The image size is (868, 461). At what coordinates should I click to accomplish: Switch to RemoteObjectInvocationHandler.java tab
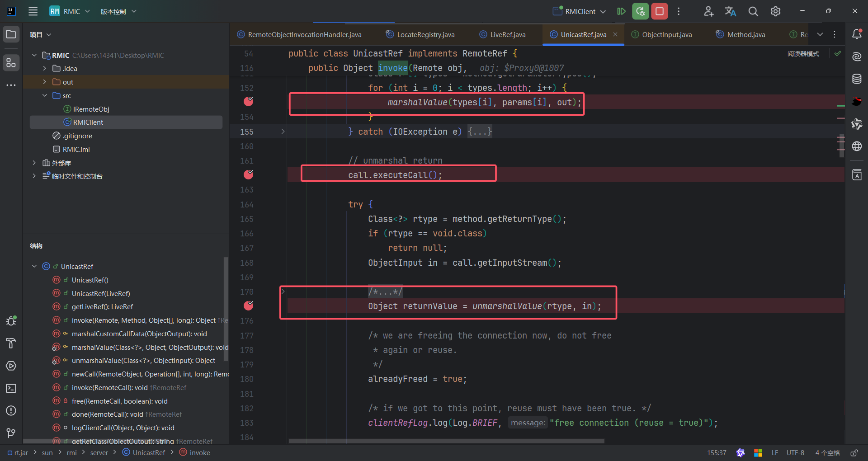(299, 34)
